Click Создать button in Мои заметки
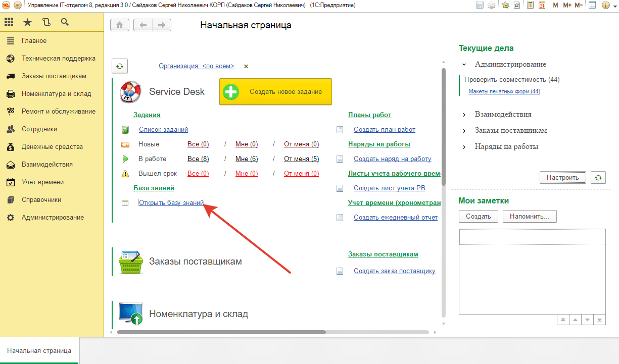 point(479,217)
